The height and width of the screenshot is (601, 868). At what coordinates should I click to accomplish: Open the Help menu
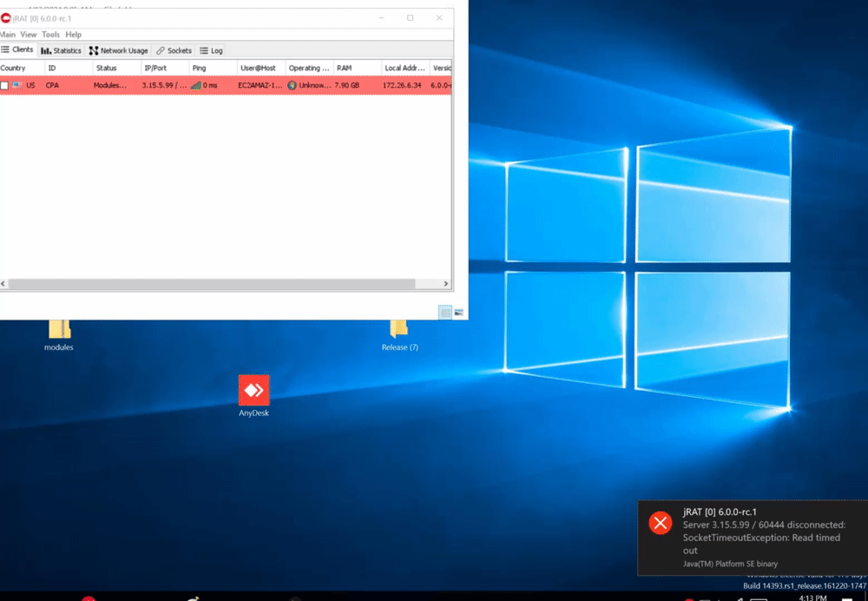(x=73, y=35)
